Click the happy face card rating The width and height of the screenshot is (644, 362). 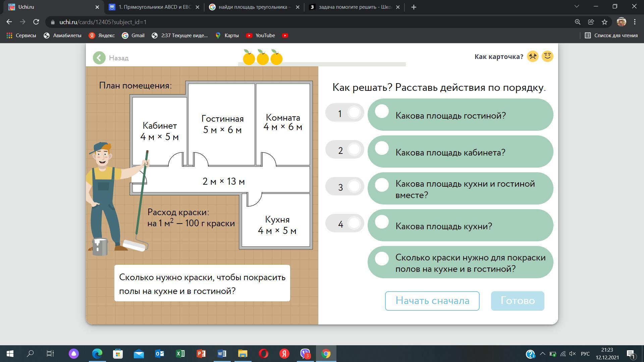[547, 56]
